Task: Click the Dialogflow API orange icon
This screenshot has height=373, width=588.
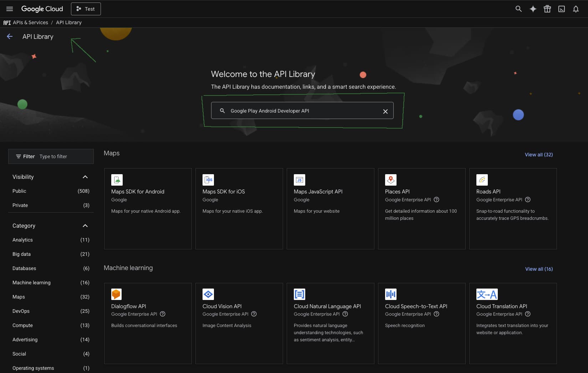Action: point(117,294)
